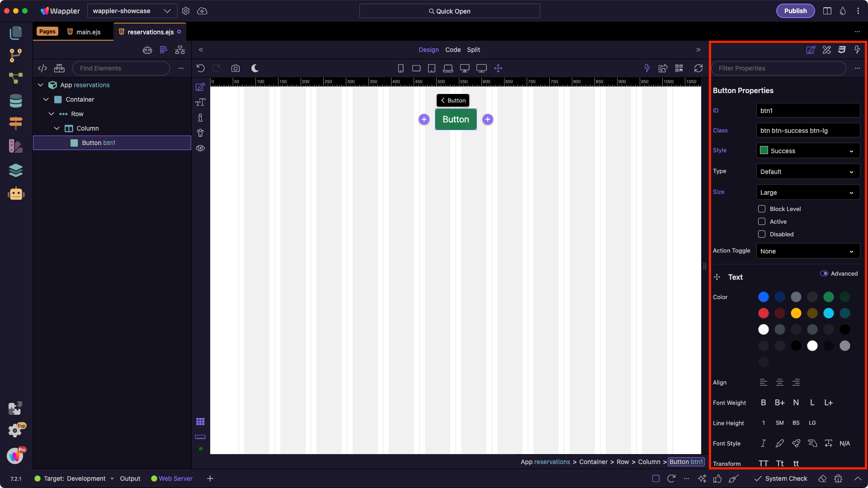Select the phone portrait viewport icon
Viewport: 868px width, 488px height.
(x=401, y=68)
